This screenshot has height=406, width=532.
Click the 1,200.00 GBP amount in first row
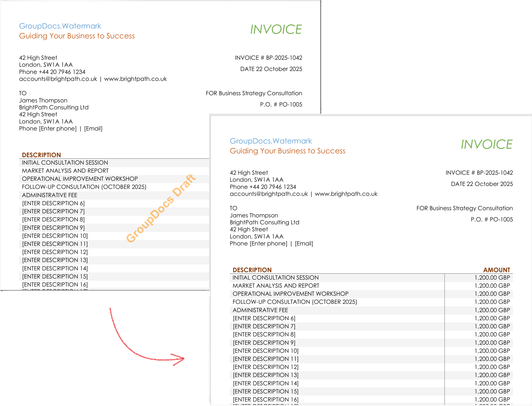pos(492,277)
